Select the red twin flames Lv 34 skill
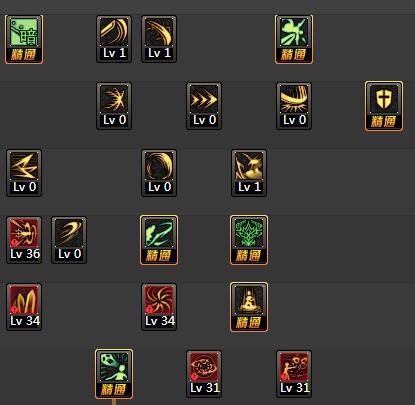Screen dimensions: 415x405 tap(24, 307)
